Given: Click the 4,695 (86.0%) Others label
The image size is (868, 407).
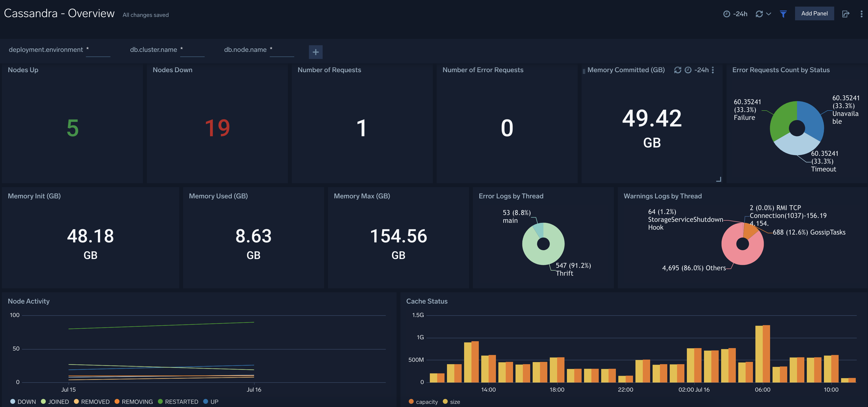Looking at the screenshot, I should (694, 268).
